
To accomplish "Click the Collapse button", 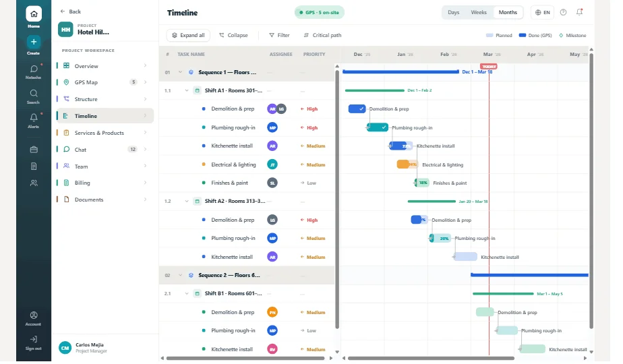I will coord(233,35).
